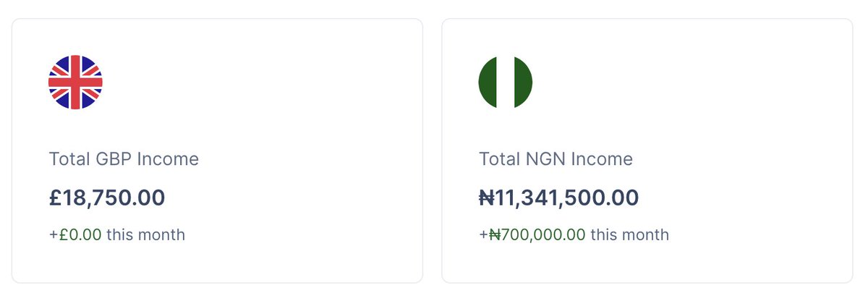Click the left green band of Nigerian flag

coord(487,82)
